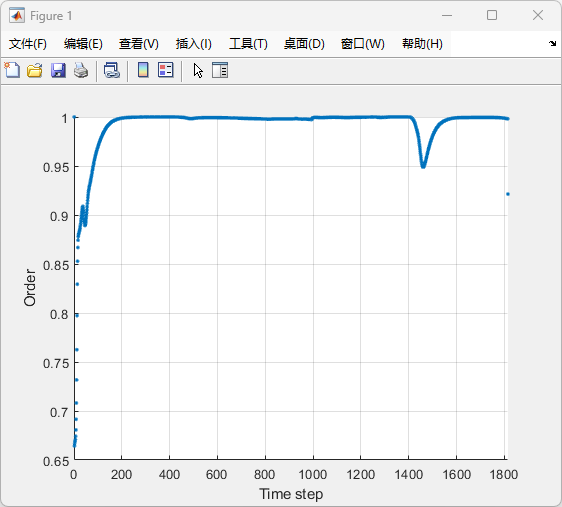Open the 工具(T) menu

(248, 44)
